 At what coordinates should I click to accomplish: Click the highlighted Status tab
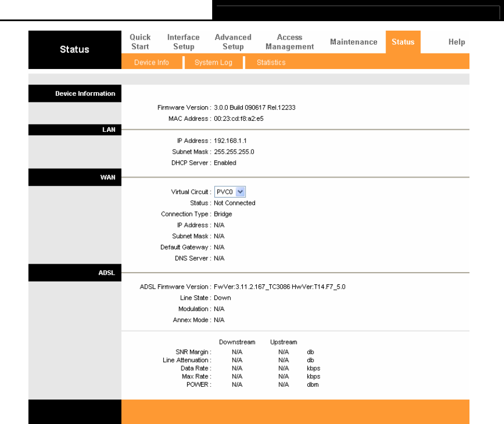[x=403, y=42]
